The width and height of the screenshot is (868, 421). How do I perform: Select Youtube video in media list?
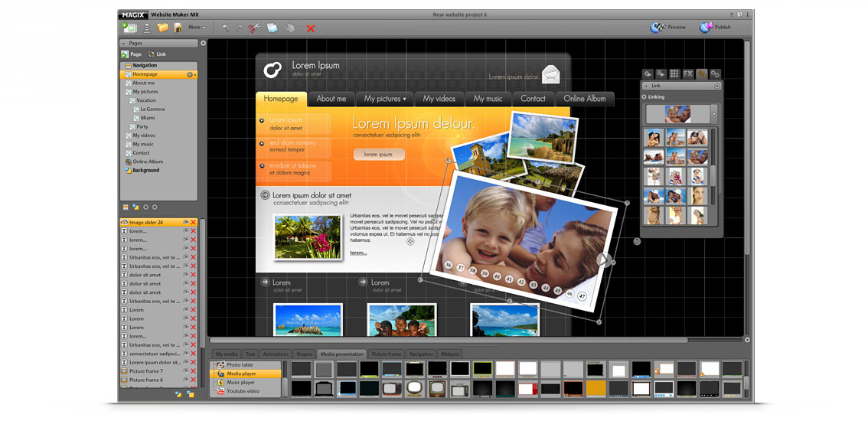point(243,391)
